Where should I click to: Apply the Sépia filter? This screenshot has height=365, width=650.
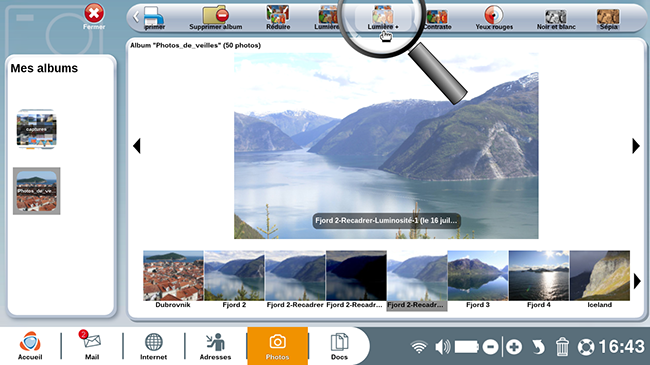pos(608,16)
